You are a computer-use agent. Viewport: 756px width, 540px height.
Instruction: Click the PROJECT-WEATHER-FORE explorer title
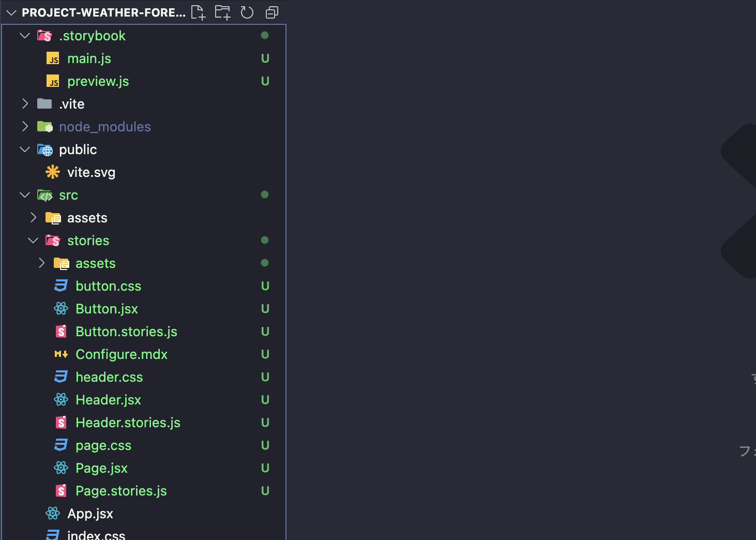(103, 12)
